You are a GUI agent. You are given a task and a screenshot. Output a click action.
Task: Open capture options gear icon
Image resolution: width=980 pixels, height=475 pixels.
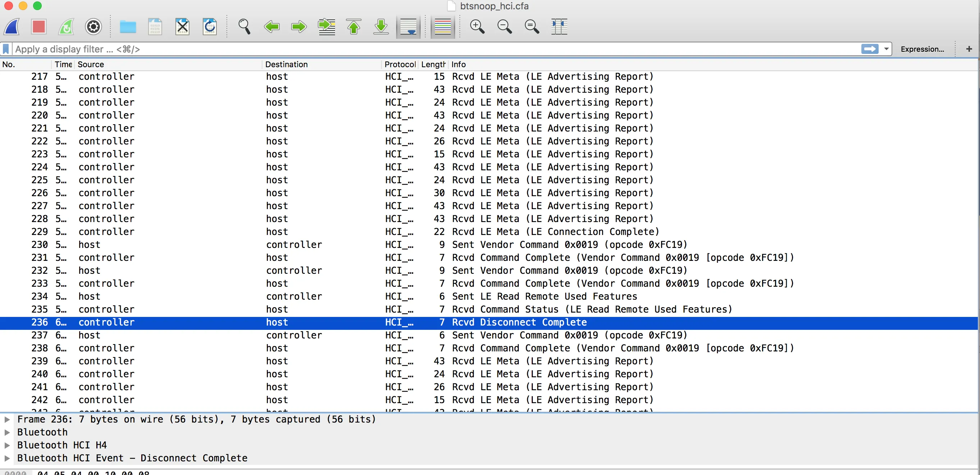click(93, 27)
